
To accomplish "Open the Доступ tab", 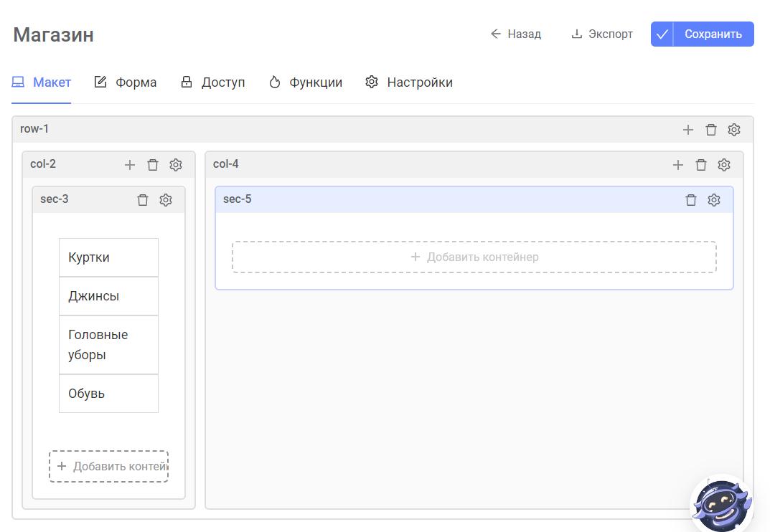I will 212,82.
